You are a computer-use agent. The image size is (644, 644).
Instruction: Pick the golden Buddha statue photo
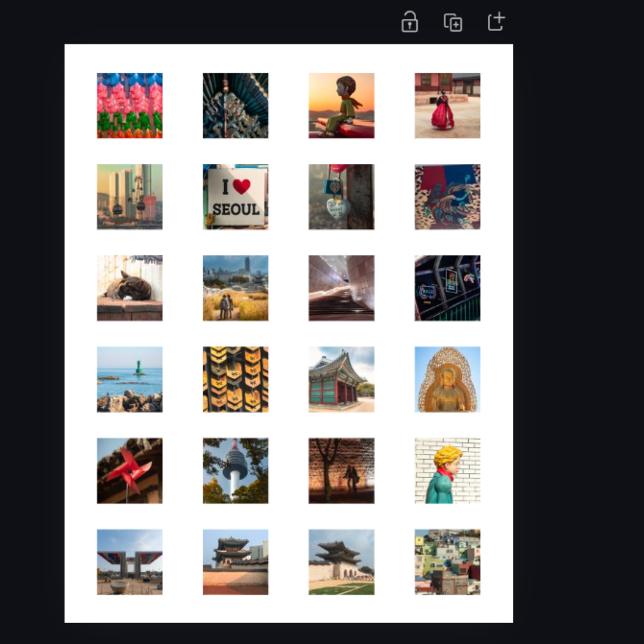[x=448, y=379]
